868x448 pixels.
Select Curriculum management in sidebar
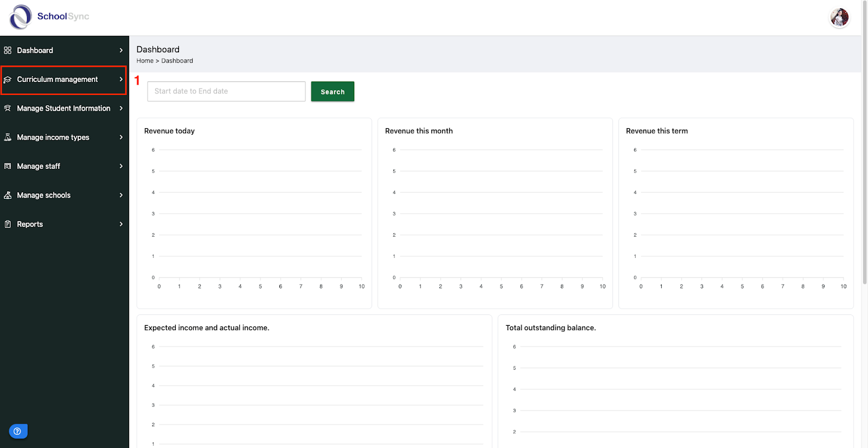pyautogui.click(x=64, y=80)
